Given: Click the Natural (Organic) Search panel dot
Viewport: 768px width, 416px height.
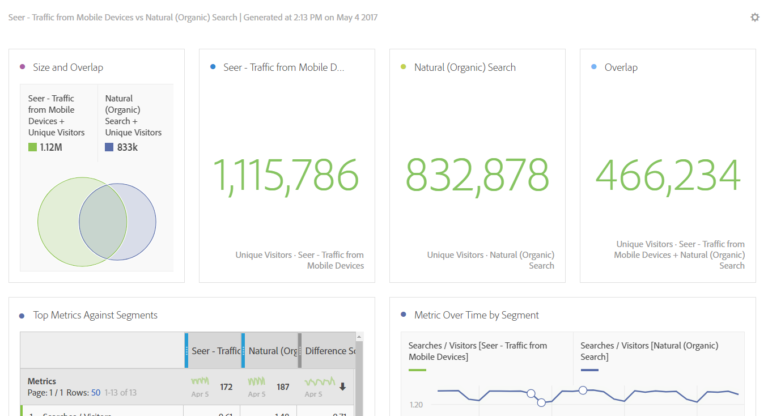Looking at the screenshot, I should pos(403,67).
